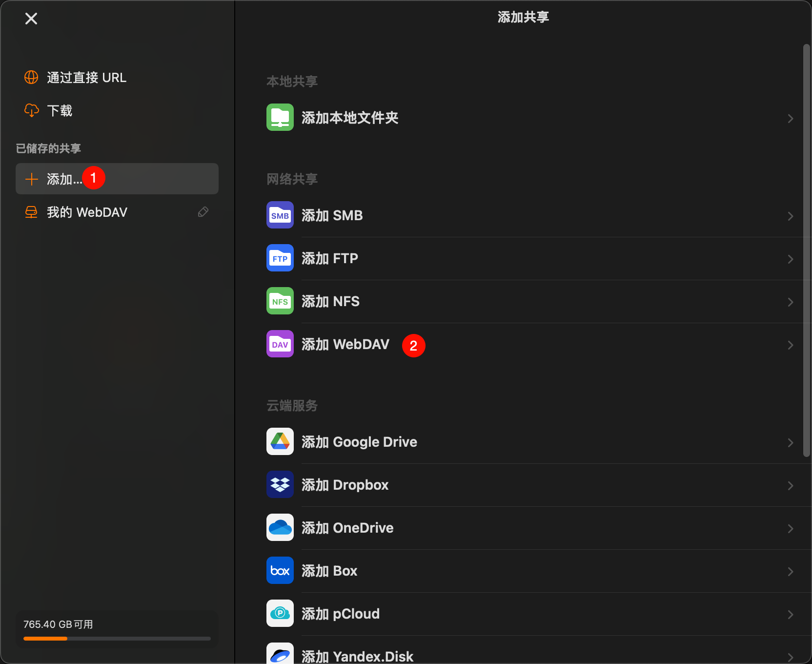Expand chevron on 添加 NFS row
Screen dimensions: 812x664
click(791, 302)
